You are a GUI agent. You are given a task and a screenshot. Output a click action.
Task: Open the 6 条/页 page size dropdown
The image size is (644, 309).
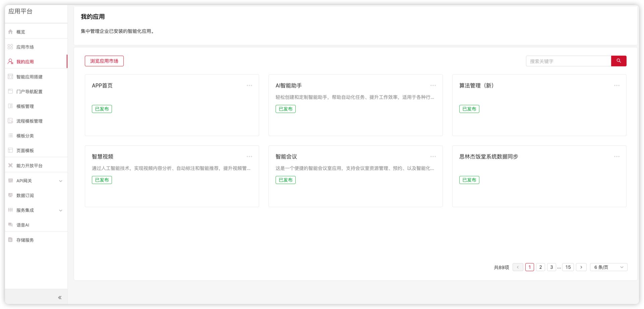pos(608,267)
